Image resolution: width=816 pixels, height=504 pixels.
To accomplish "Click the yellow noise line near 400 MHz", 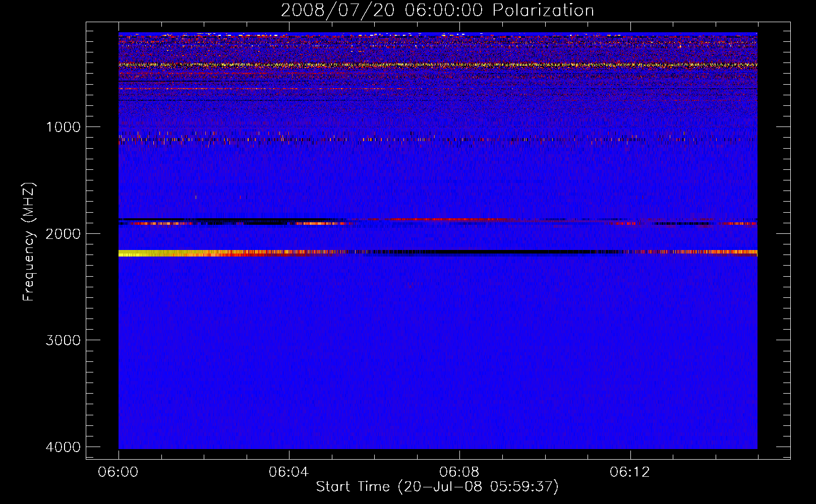I will (x=438, y=65).
